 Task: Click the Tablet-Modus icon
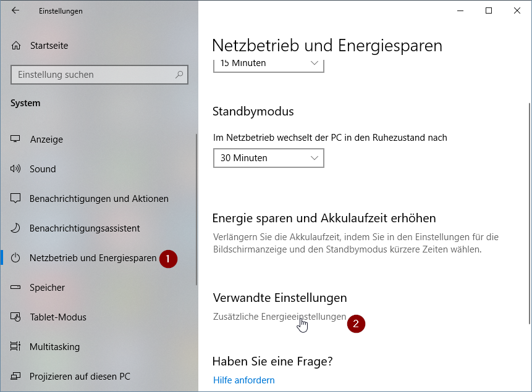click(15, 317)
